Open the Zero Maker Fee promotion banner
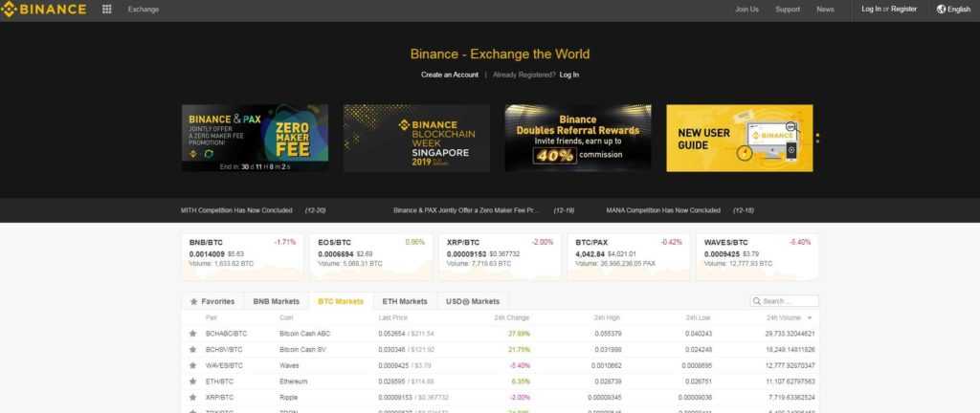The width and height of the screenshot is (980, 413). [x=255, y=138]
